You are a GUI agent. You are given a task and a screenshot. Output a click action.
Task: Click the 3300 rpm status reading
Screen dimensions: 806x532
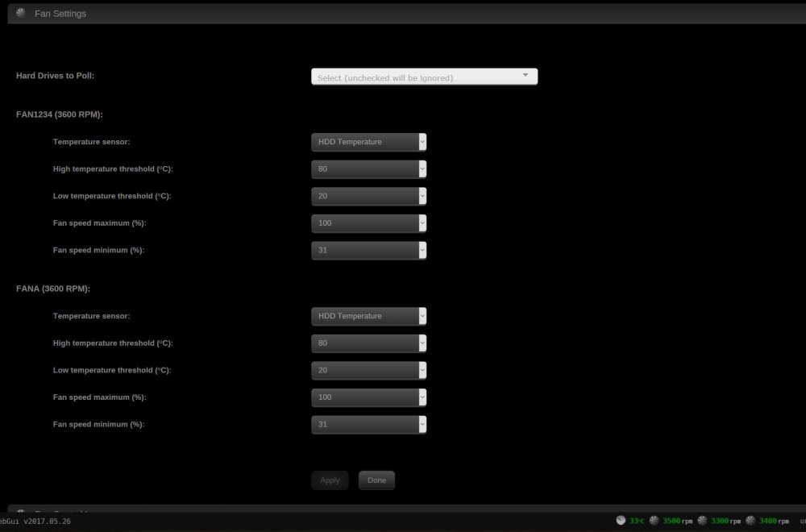(x=726, y=521)
